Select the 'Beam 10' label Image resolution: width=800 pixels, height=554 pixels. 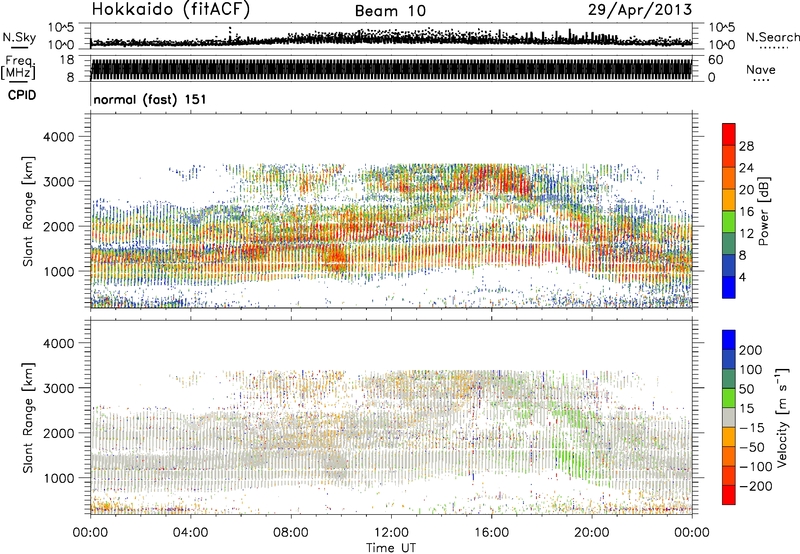(x=390, y=11)
